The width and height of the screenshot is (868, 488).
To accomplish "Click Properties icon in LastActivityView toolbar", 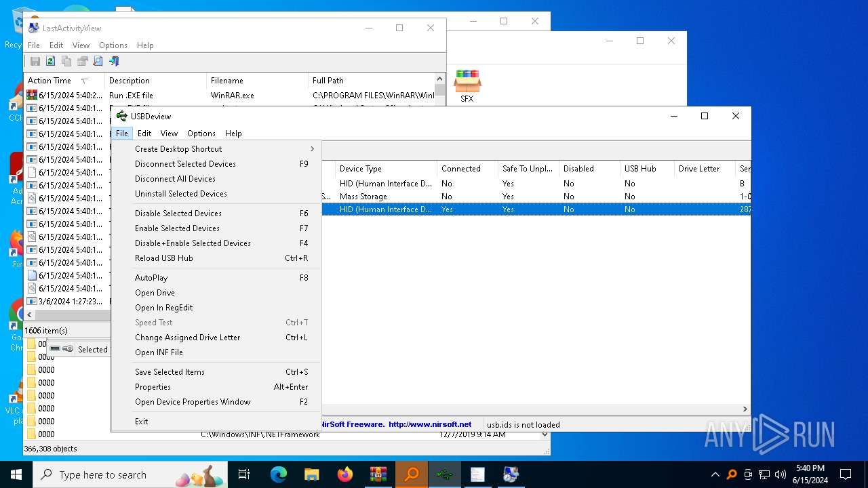I will 82,61.
